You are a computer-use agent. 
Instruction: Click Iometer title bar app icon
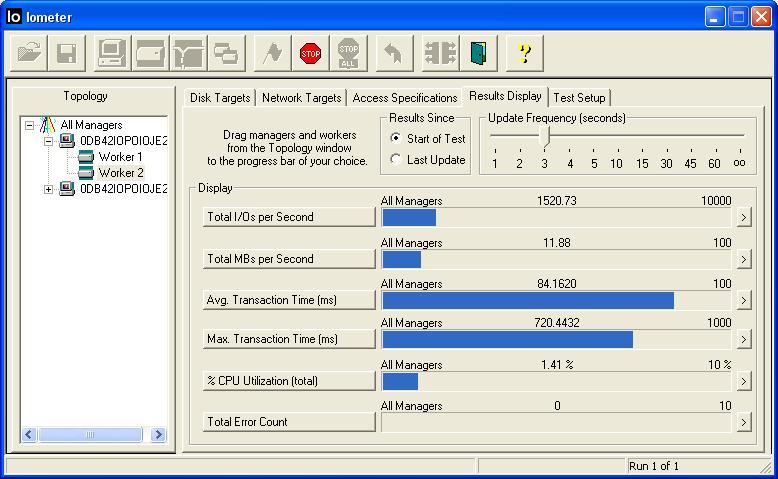pyautogui.click(x=14, y=16)
